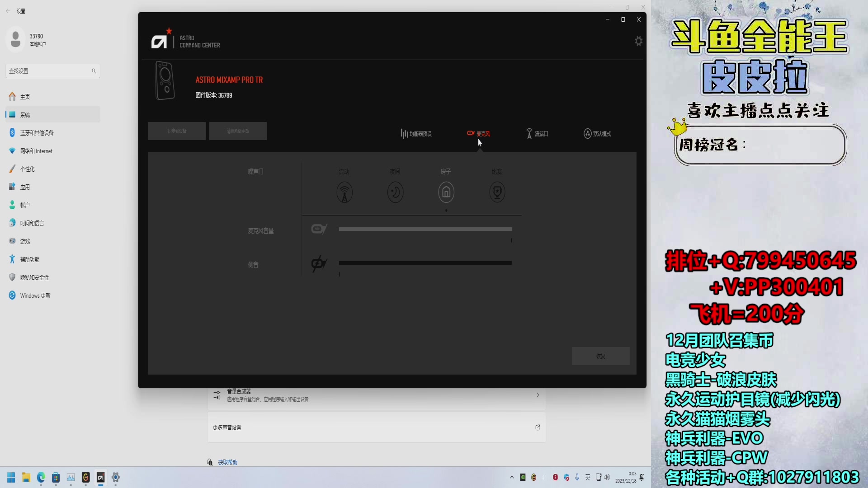Adjust the 侧音 sidetone slider track
Screen dimensions: 868x488
pyautogui.click(x=425, y=263)
